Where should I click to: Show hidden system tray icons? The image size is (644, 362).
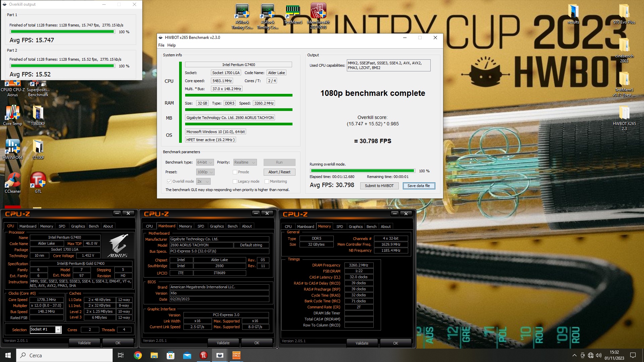(574, 355)
